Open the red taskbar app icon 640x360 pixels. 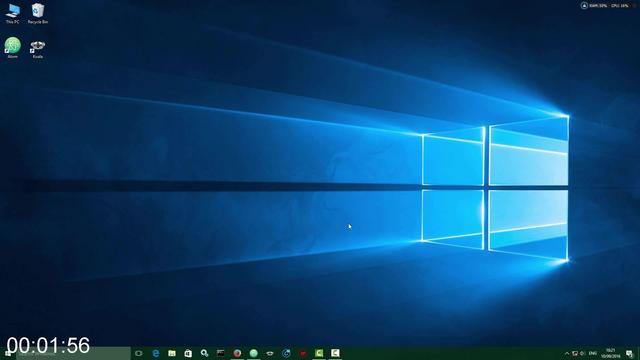pyautogui.click(x=302, y=353)
